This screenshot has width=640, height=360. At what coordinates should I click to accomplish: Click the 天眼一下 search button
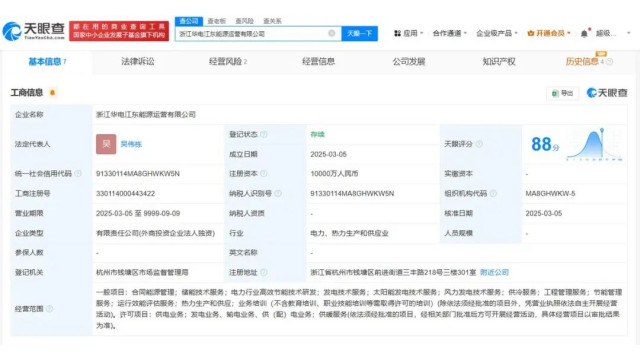[360, 33]
